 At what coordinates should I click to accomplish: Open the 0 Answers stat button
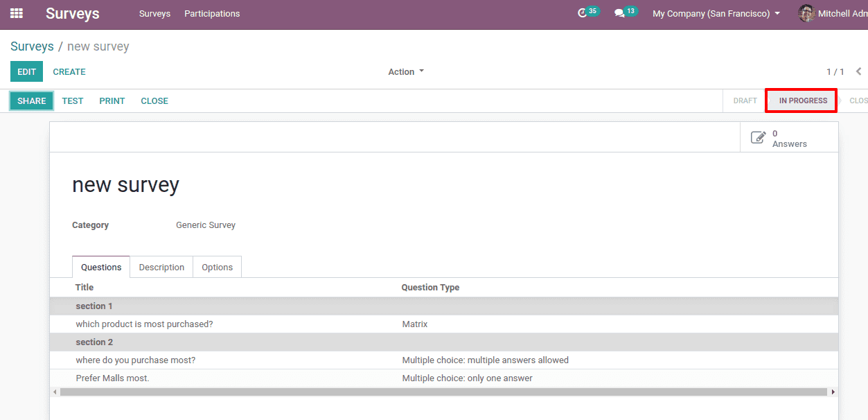789,137
